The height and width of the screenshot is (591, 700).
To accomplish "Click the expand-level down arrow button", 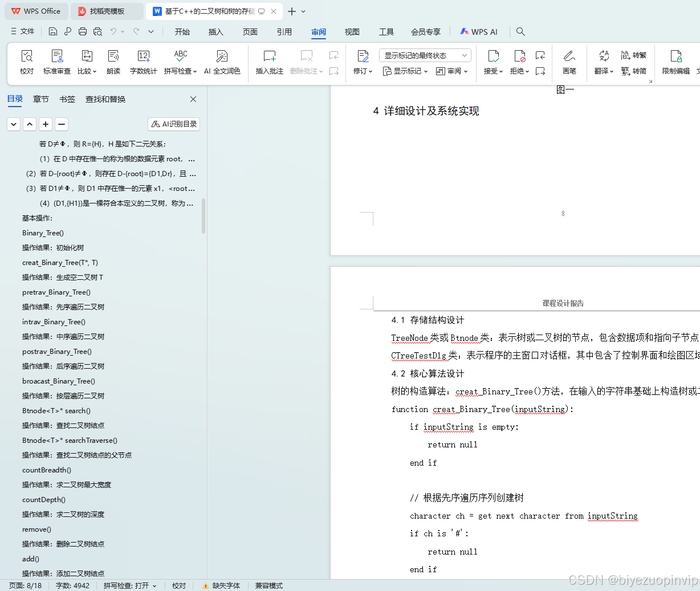I will coord(14,124).
